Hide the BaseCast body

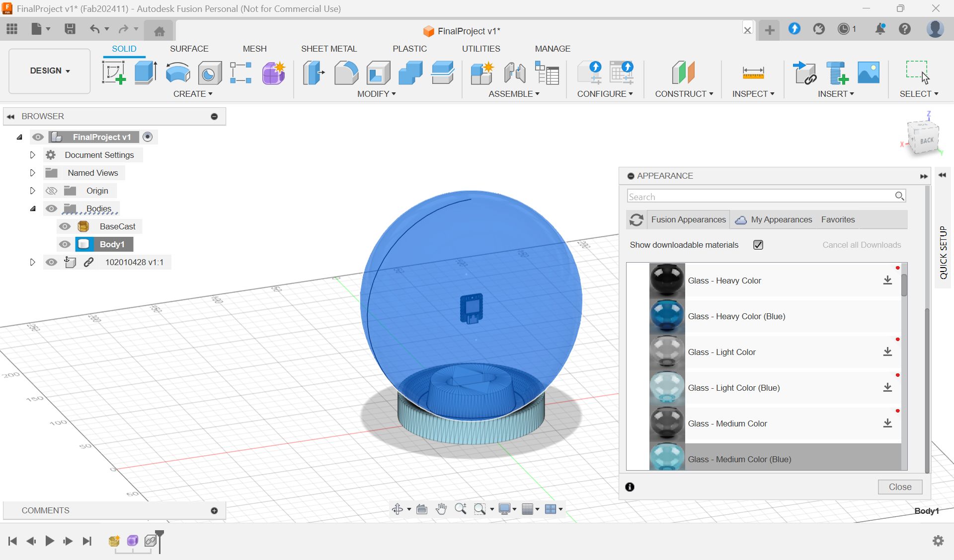pos(65,226)
